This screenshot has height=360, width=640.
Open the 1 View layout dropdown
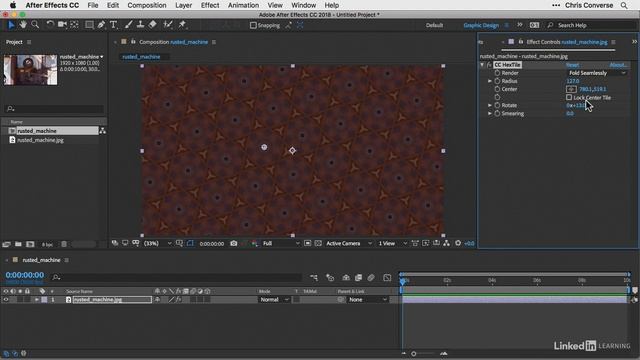pos(392,243)
